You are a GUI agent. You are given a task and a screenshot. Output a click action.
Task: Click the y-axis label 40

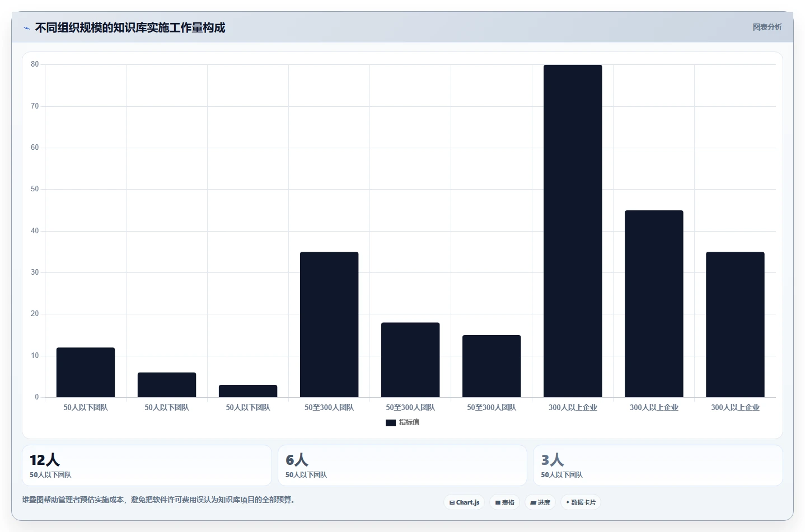[x=35, y=231]
